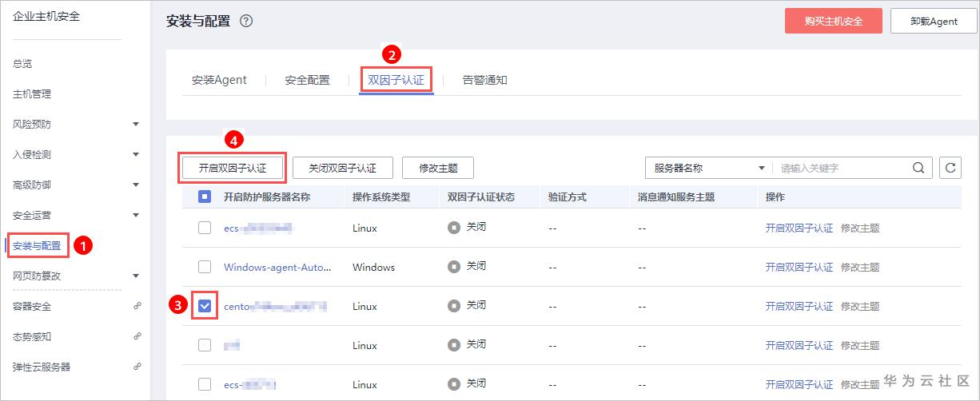Select 主机管理 in the sidebar
980x401 pixels.
32,94
